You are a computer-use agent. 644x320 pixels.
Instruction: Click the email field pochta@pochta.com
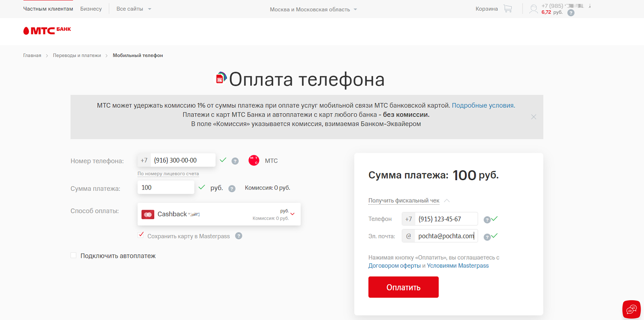(446, 236)
